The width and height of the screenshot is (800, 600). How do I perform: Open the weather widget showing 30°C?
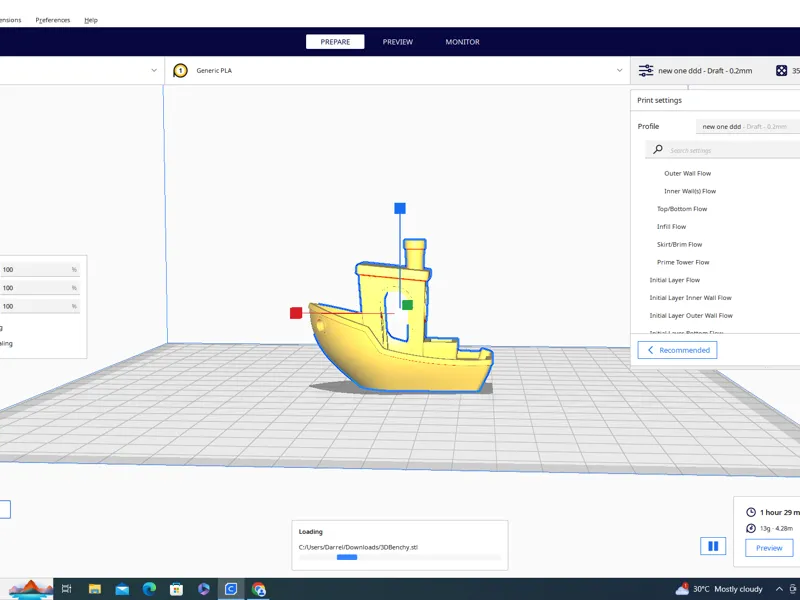719,589
